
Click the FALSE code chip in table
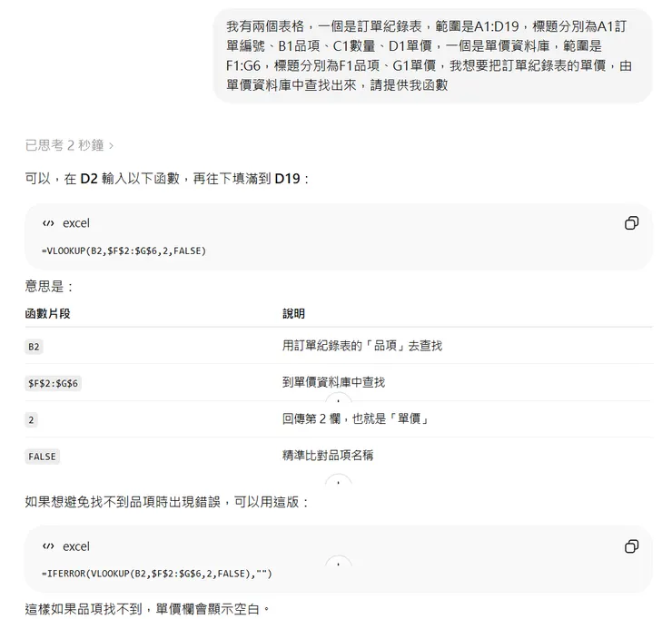pyautogui.click(x=42, y=457)
